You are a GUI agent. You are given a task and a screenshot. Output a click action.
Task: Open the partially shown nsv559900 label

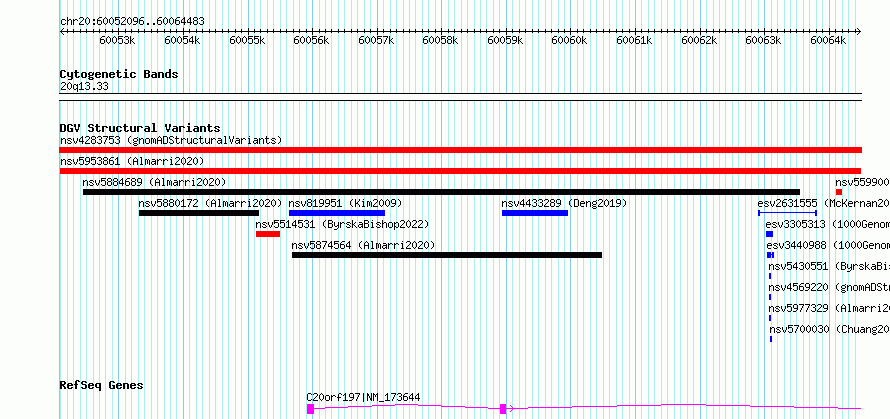pyautogui.click(x=862, y=182)
